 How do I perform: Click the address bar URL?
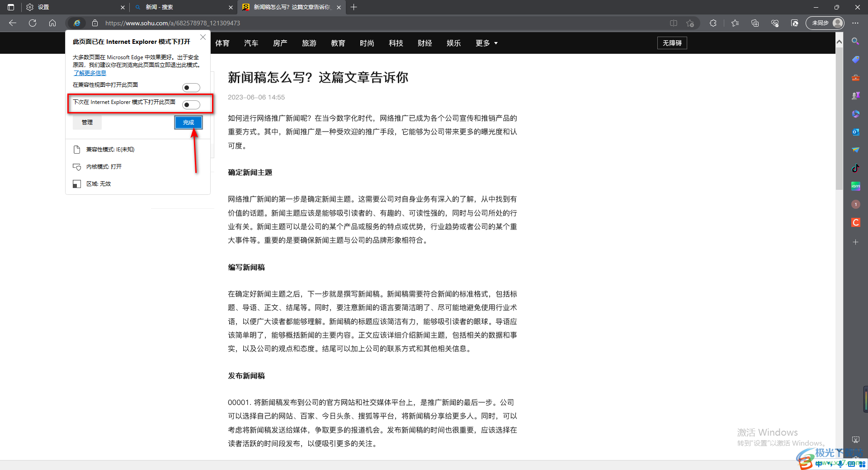pyautogui.click(x=173, y=23)
